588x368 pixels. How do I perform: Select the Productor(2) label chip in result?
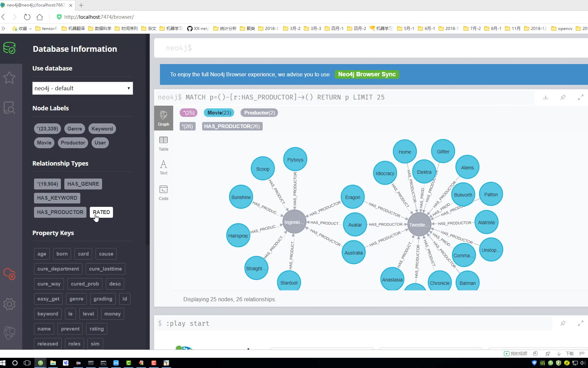259,112
